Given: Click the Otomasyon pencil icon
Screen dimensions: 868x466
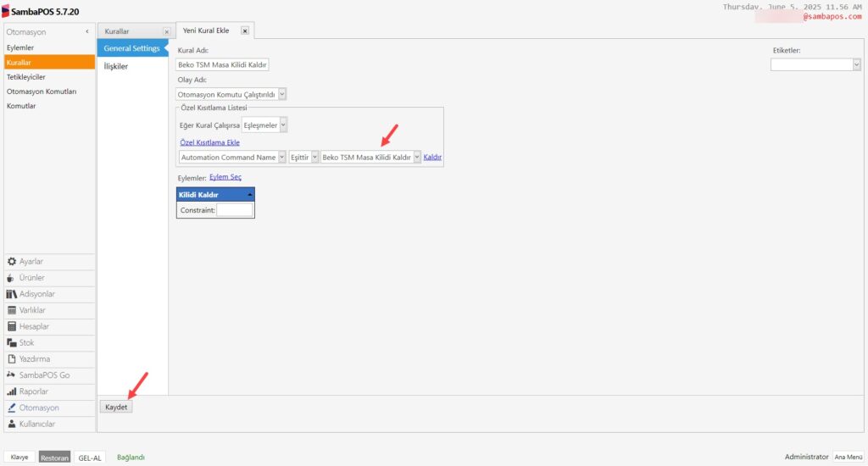Looking at the screenshot, I should pyautogui.click(x=12, y=408).
